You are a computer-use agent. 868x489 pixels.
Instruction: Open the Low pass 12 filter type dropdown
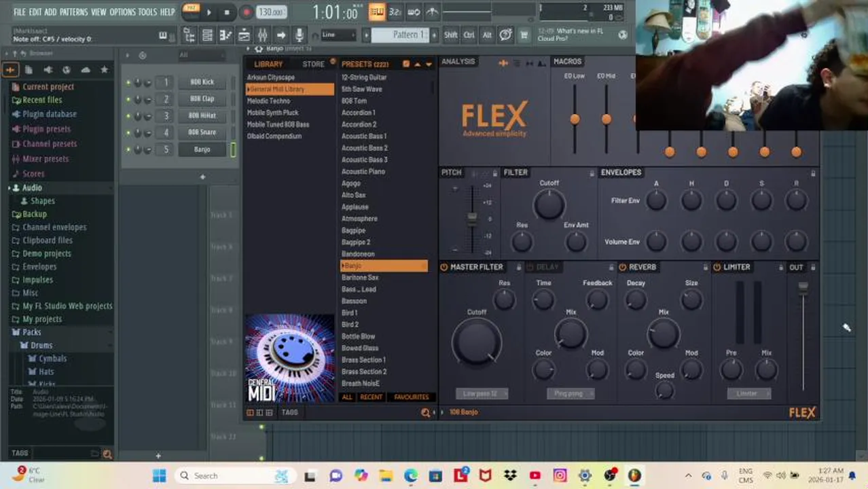click(482, 393)
